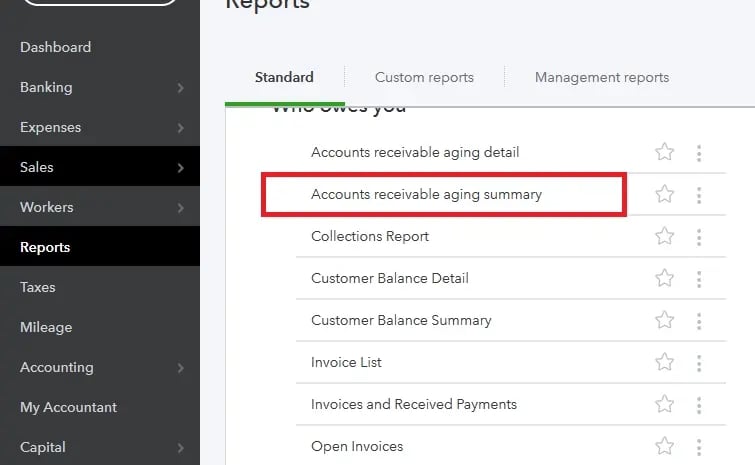Open more options for Accounts receivable aging detail

click(x=699, y=153)
